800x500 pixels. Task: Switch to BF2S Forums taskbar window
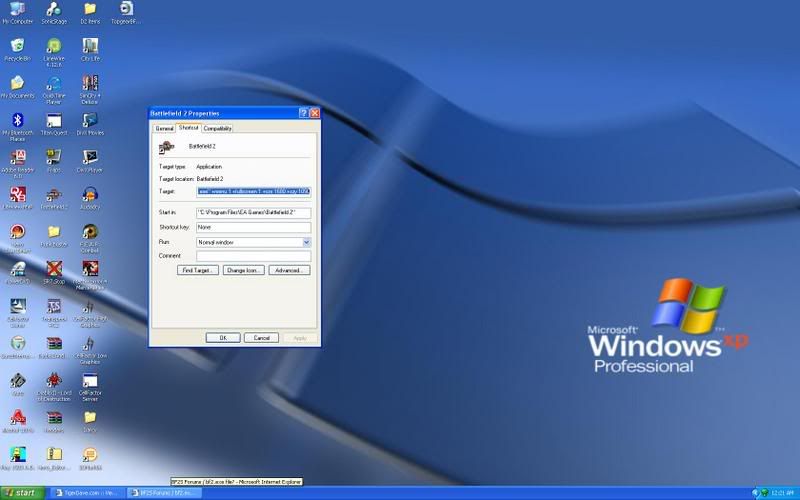(164, 493)
